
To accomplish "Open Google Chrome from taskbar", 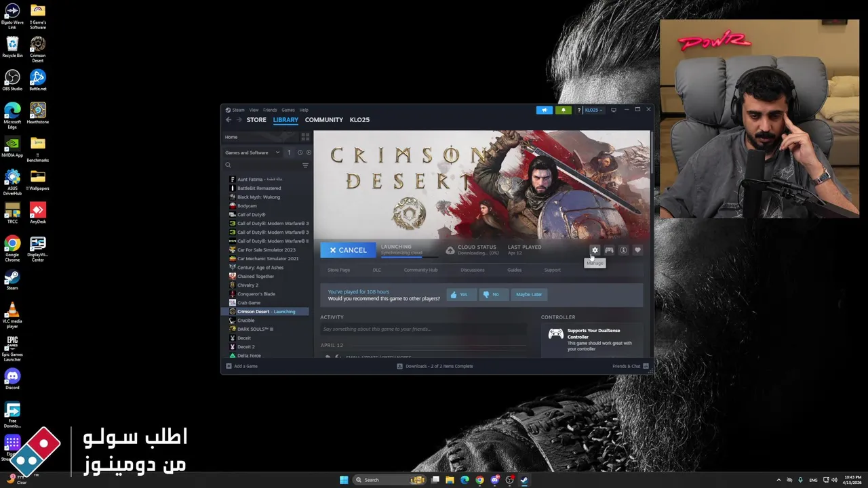I will coord(479,480).
